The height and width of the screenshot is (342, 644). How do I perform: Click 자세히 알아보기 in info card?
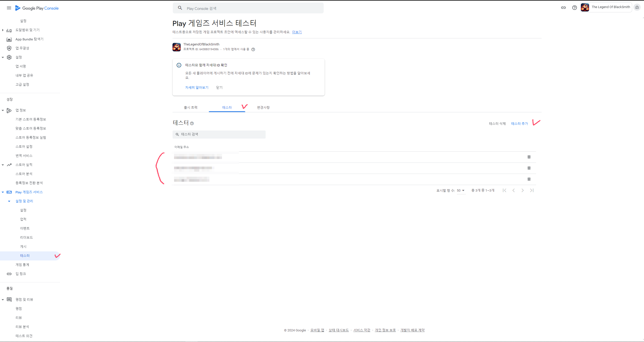(197, 88)
